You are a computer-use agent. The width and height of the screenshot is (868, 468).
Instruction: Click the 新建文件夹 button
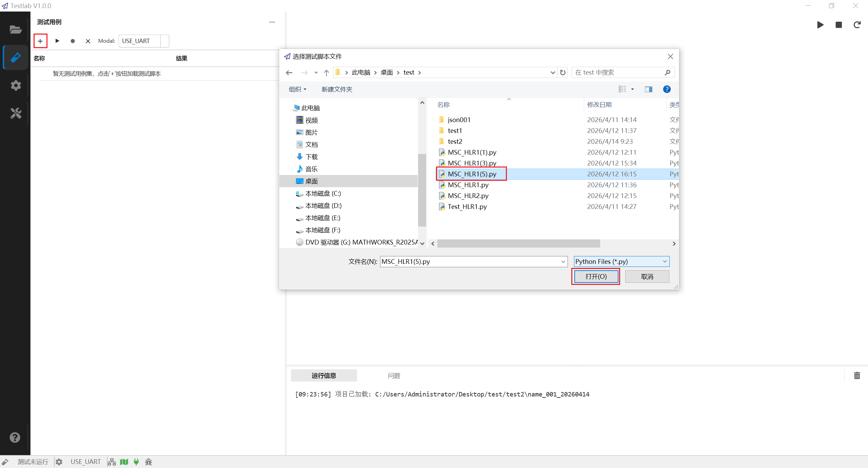tap(337, 89)
